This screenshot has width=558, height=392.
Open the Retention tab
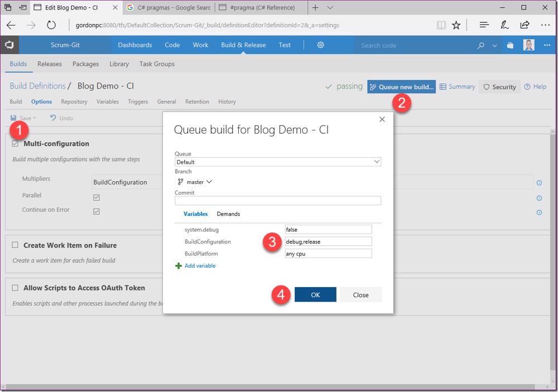[x=197, y=101]
